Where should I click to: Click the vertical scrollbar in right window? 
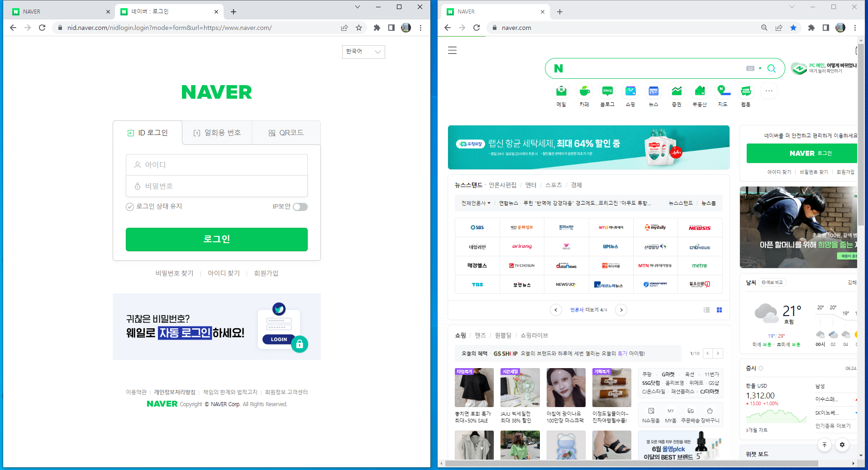click(x=861, y=134)
